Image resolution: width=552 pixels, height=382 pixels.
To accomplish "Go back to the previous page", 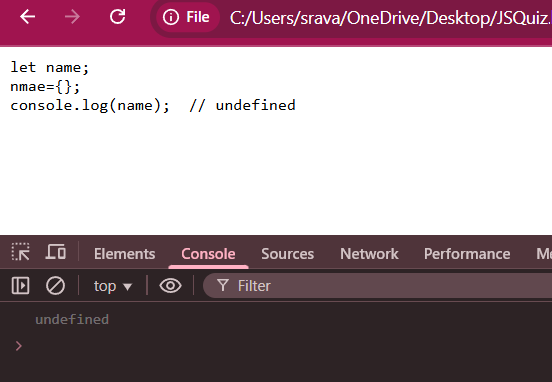I will click(27, 17).
